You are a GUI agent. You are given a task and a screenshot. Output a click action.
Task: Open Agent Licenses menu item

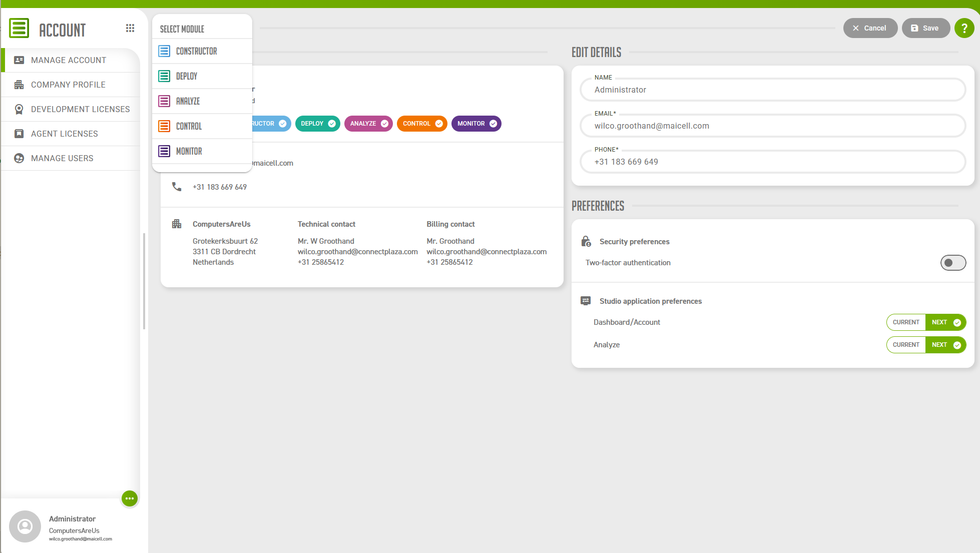pyautogui.click(x=71, y=134)
